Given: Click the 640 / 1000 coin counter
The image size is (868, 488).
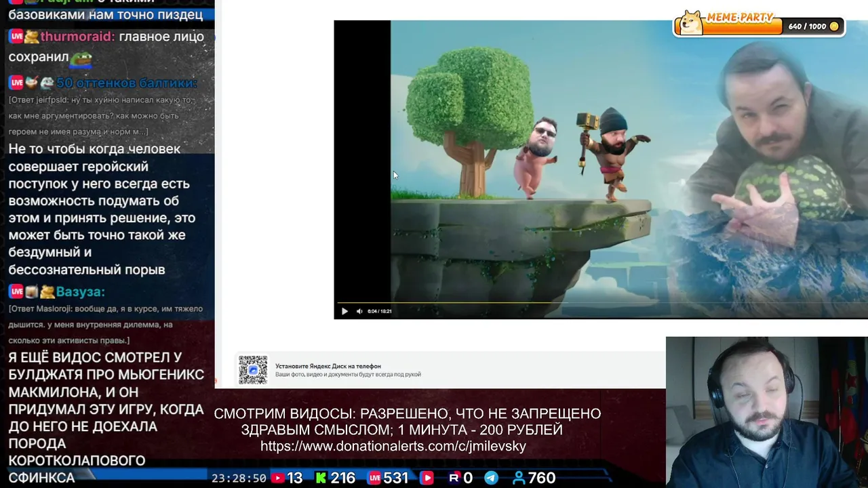Looking at the screenshot, I should pos(807,26).
